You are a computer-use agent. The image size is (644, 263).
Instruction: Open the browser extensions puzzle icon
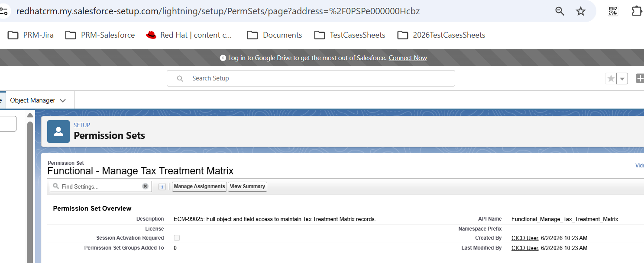point(637,11)
